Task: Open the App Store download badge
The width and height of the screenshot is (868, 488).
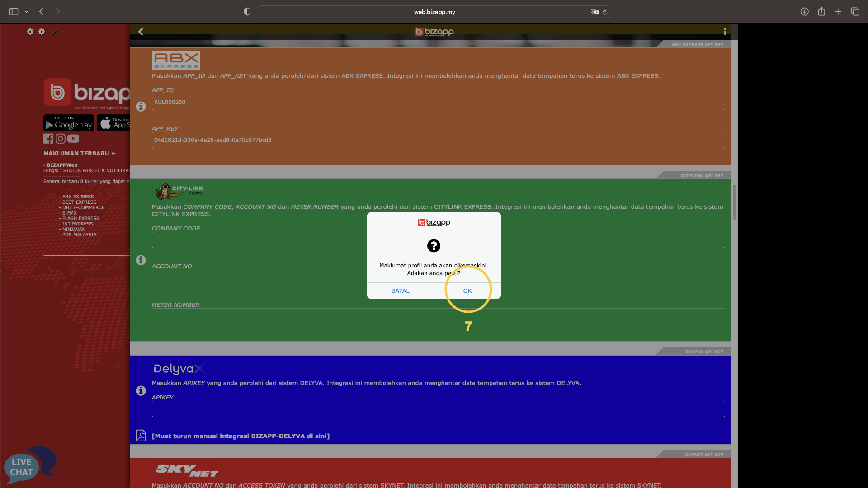Action: click(x=113, y=123)
